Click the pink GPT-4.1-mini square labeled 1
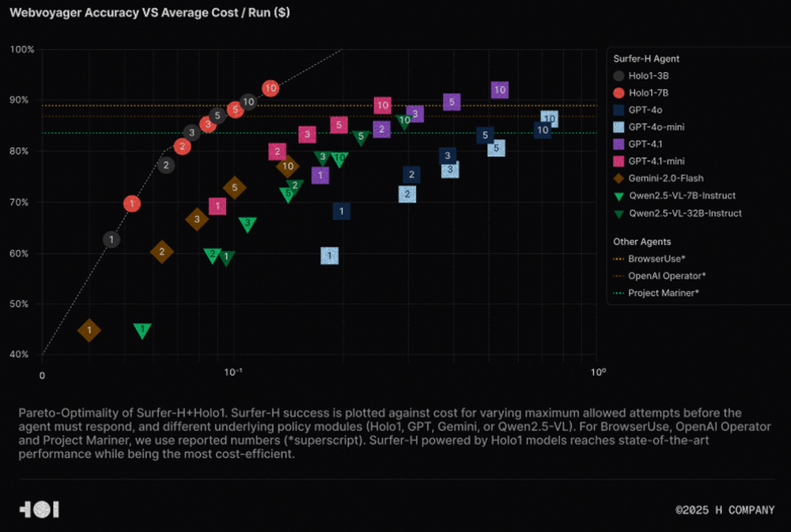791x532 pixels. pos(218,206)
